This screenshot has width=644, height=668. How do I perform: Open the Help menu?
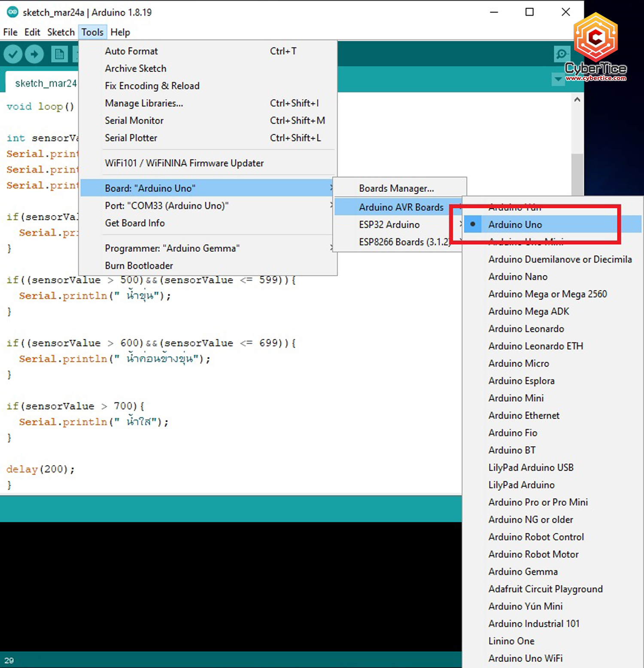pyautogui.click(x=120, y=32)
